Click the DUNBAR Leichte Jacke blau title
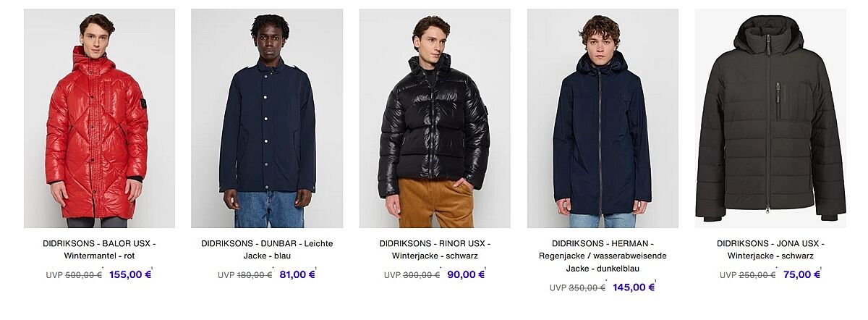The width and height of the screenshot is (868, 320). (x=267, y=250)
